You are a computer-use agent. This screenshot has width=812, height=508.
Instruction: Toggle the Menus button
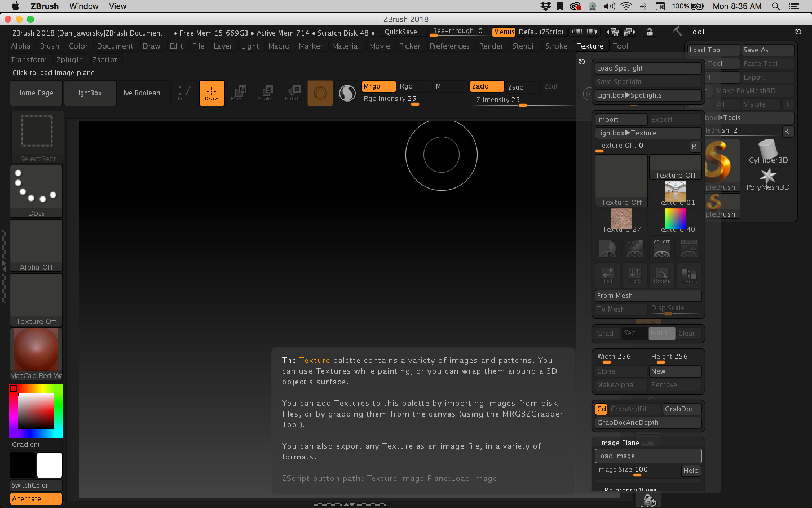click(x=504, y=32)
